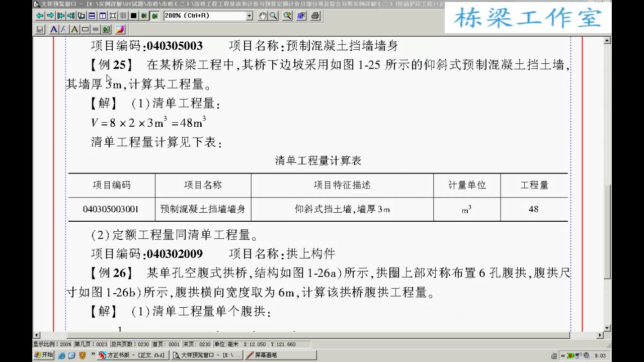Click the empty rectangle frame icon
The image size is (644, 362).
(x=85, y=29)
